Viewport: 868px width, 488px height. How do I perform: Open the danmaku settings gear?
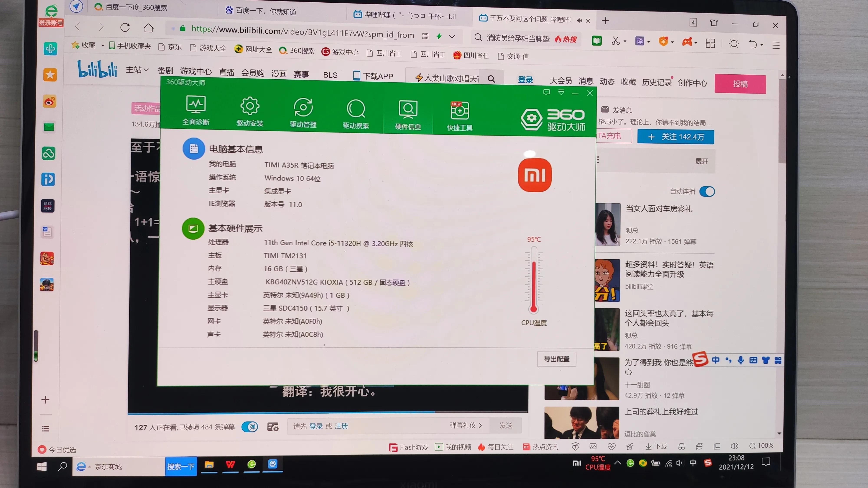273,426
